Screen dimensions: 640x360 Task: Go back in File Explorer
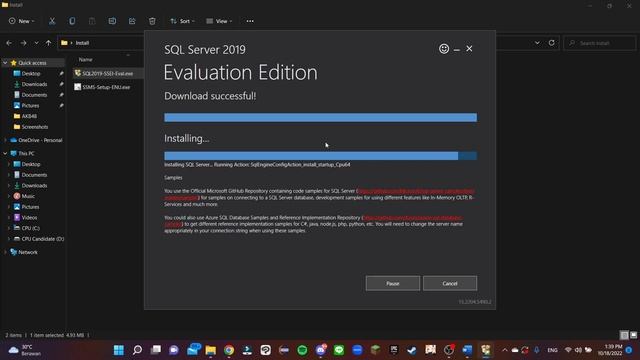point(9,43)
